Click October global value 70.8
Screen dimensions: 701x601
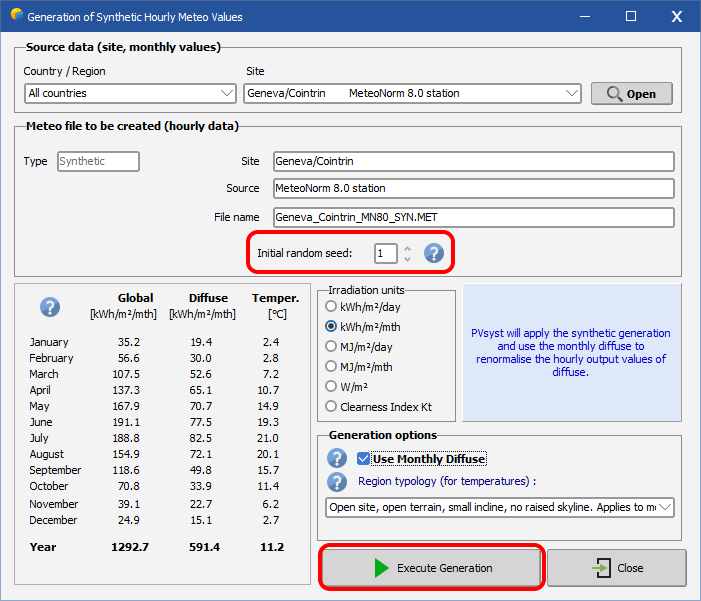(129, 486)
